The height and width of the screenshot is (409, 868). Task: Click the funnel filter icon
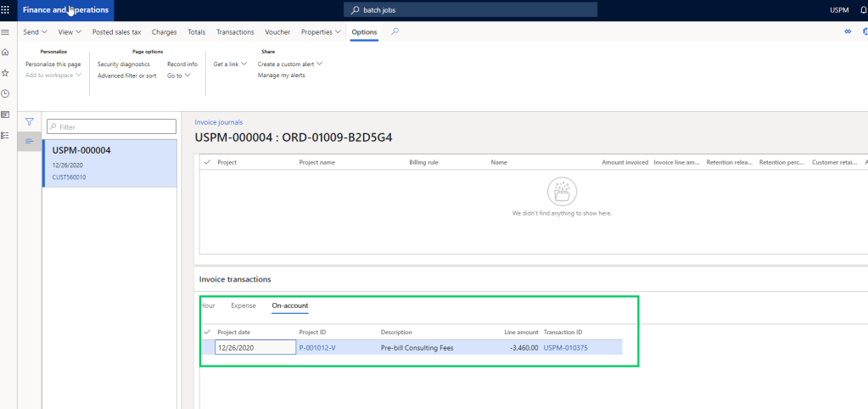click(x=29, y=121)
